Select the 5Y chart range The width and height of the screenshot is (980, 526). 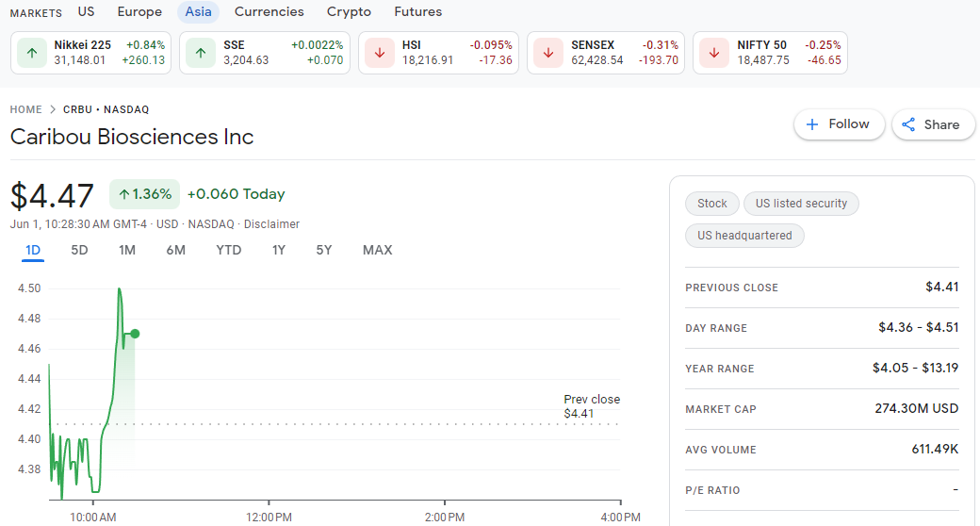pos(324,250)
